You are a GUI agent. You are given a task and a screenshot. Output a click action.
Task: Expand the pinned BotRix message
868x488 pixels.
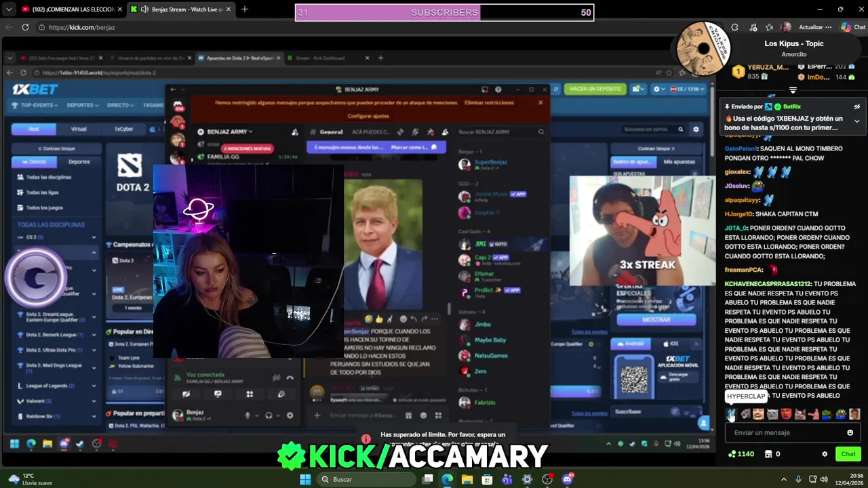click(856, 121)
